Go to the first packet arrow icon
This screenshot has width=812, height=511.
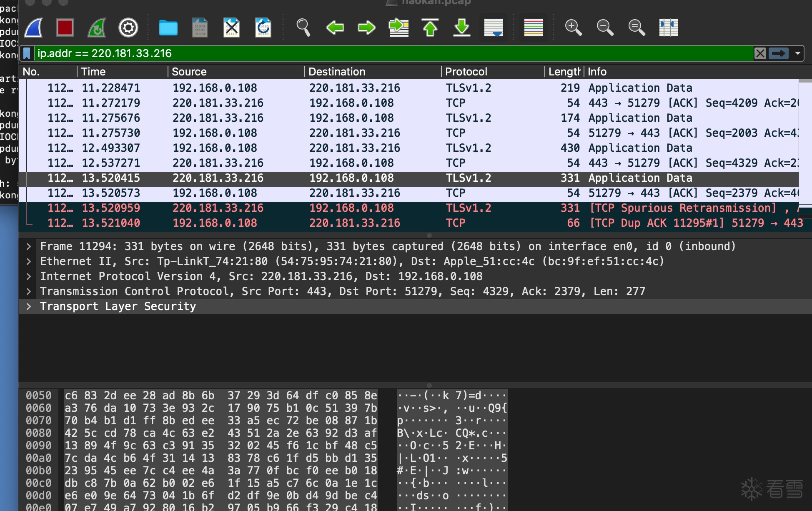[x=430, y=28]
